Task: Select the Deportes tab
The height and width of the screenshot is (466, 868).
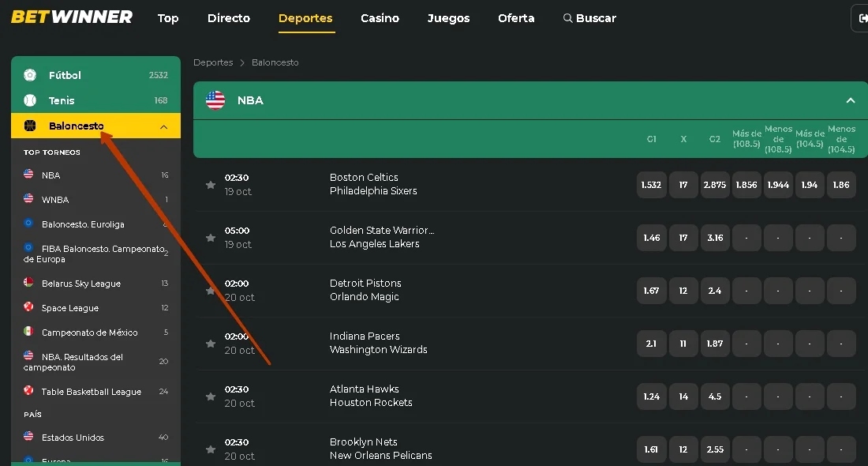Action: coord(305,18)
